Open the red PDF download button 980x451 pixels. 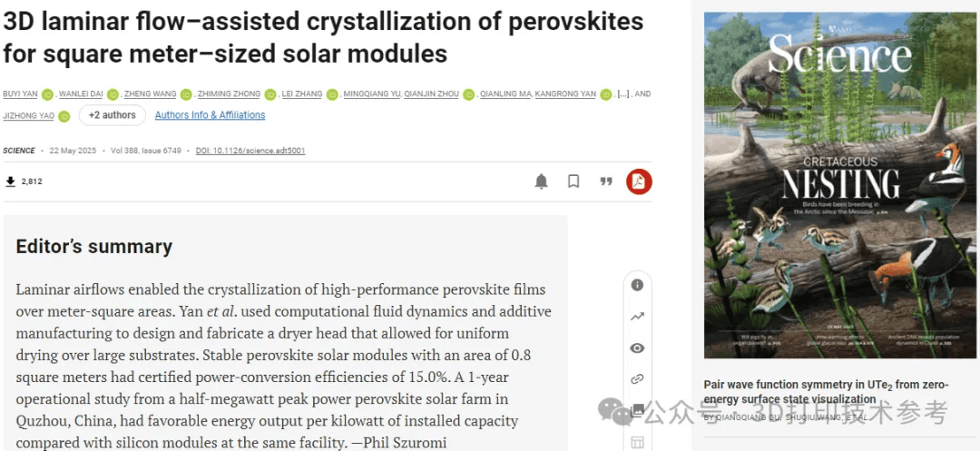pyautogui.click(x=639, y=181)
